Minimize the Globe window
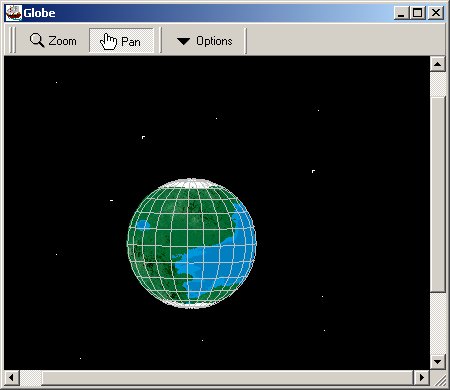 pyautogui.click(x=401, y=13)
